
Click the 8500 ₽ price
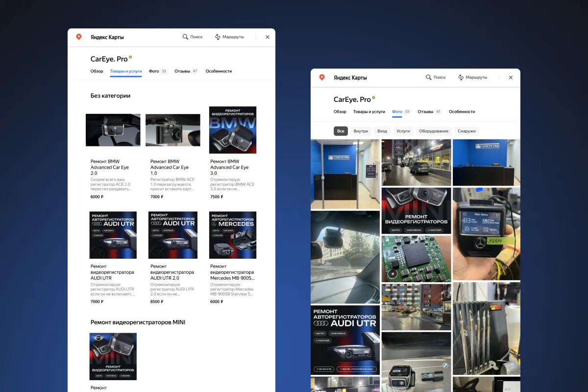coord(157,301)
